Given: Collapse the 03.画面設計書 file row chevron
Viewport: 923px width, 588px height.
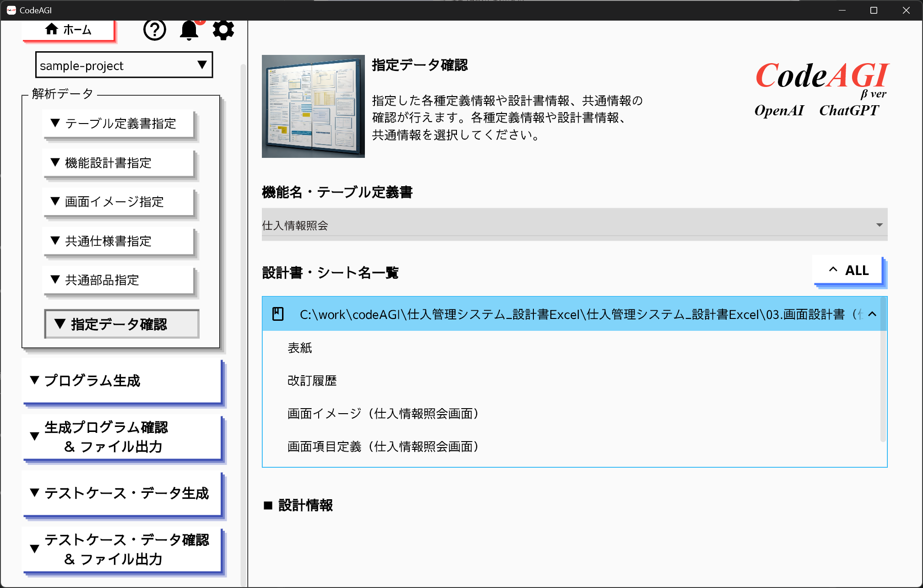Looking at the screenshot, I should [872, 314].
